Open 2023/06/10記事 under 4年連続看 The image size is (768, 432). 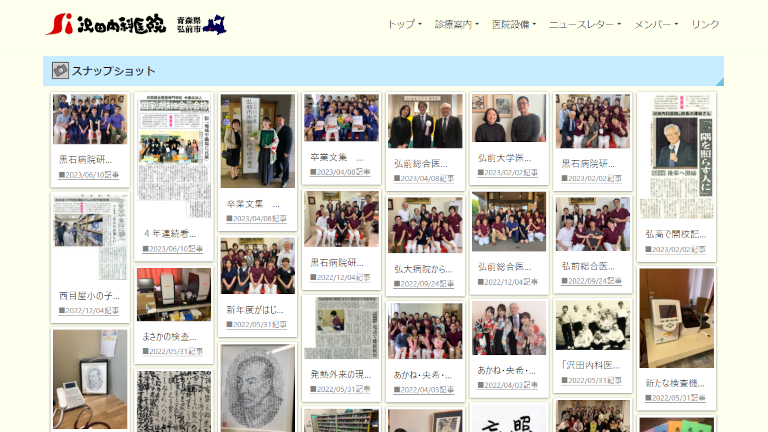(x=172, y=249)
